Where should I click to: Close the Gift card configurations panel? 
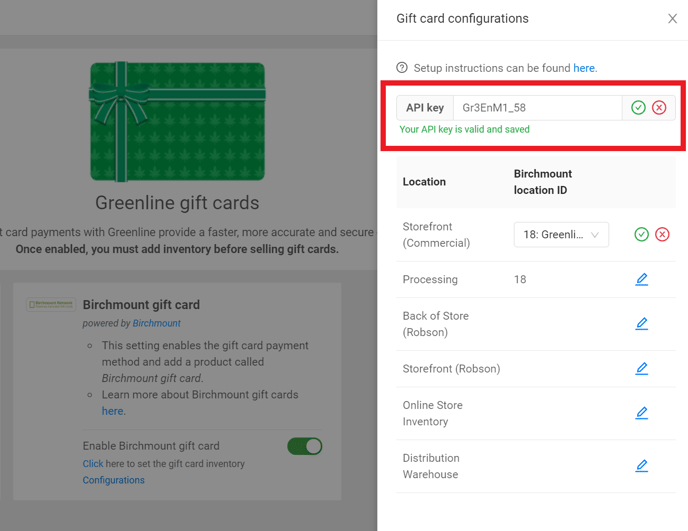pos(672,19)
